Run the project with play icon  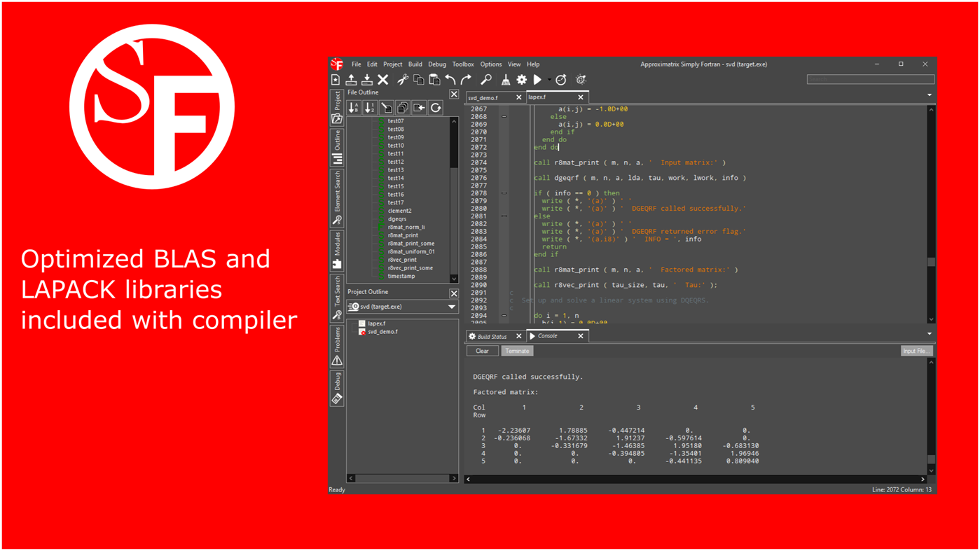coord(537,80)
